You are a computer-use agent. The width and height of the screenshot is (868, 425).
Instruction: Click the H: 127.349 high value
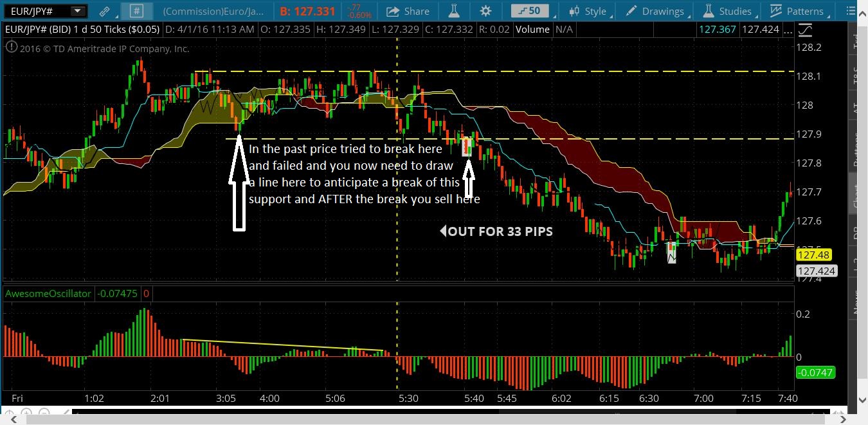point(341,30)
